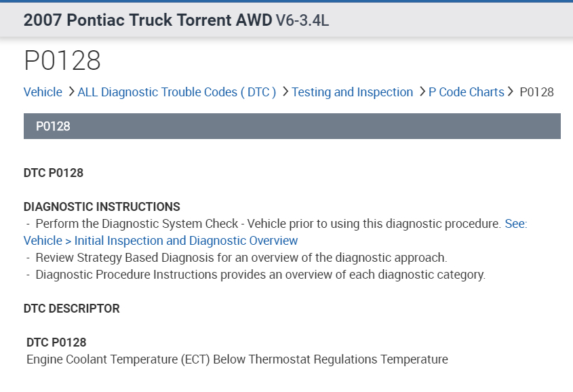
Task: Click chevron before ALL Diagnostic Trouble Codes
Action: coord(71,92)
